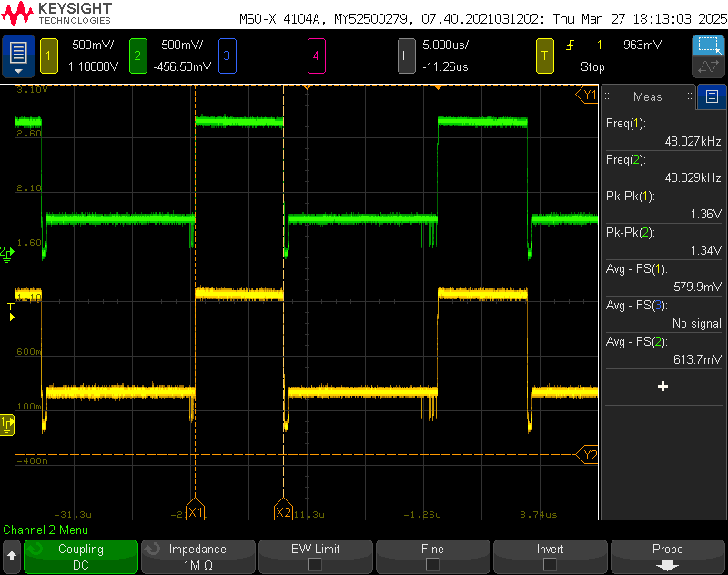Click the right grip handle of Meas tab

(x=690, y=96)
